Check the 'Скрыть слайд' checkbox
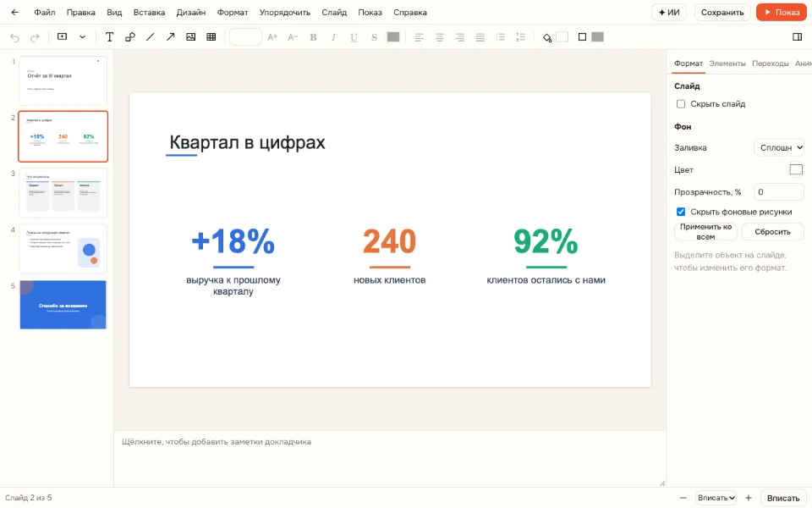This screenshot has width=812, height=508. click(x=681, y=104)
